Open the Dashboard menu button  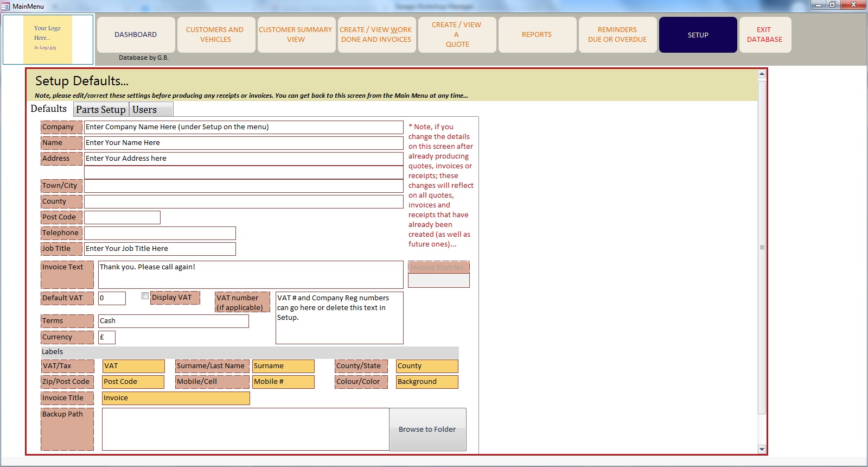pyautogui.click(x=136, y=35)
